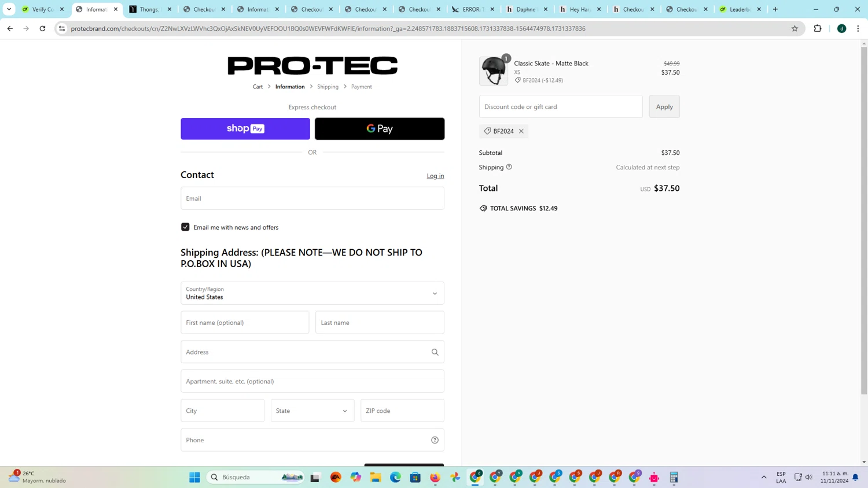This screenshot has height=488, width=868.
Task: Click the Discount code or gift card field
Action: [x=561, y=106]
